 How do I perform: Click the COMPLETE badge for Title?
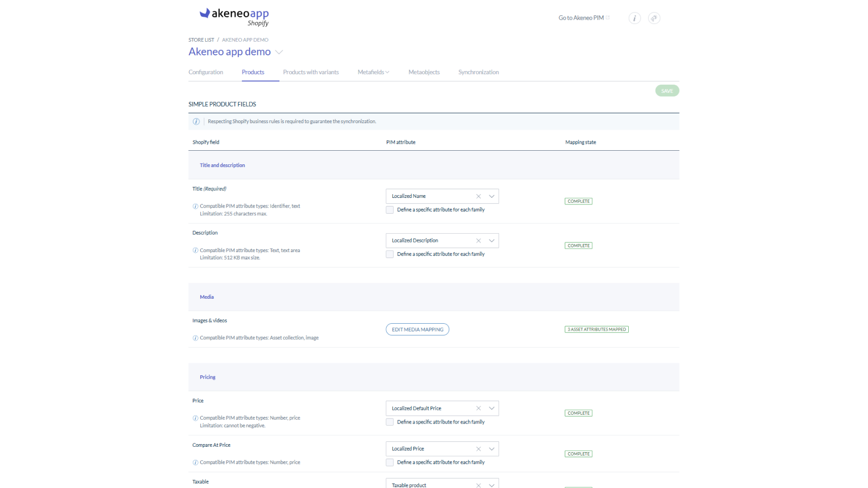(x=578, y=201)
